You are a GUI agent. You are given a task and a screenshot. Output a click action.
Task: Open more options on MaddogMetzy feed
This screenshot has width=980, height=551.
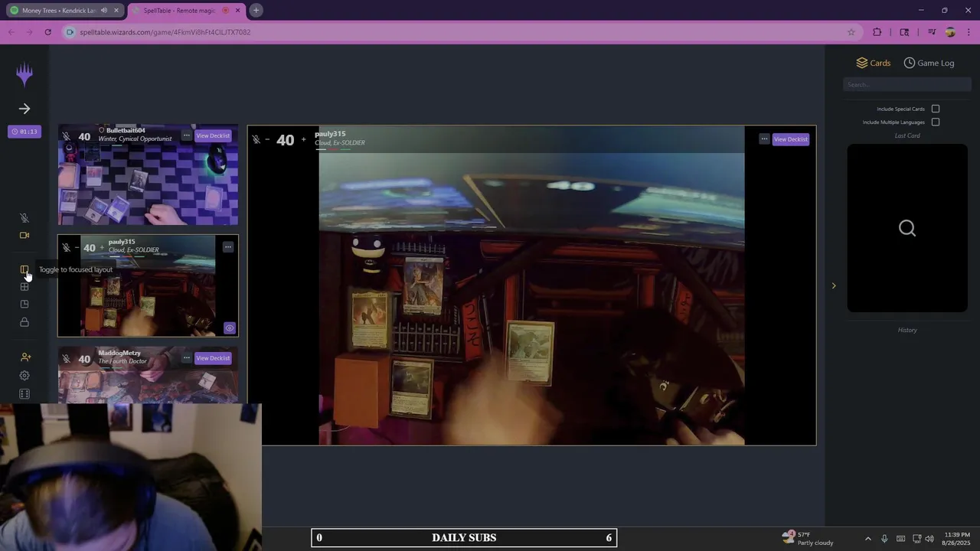pyautogui.click(x=186, y=358)
